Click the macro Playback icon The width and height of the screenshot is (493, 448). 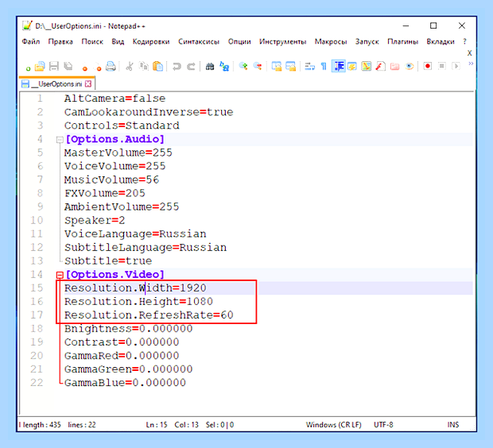point(456,66)
